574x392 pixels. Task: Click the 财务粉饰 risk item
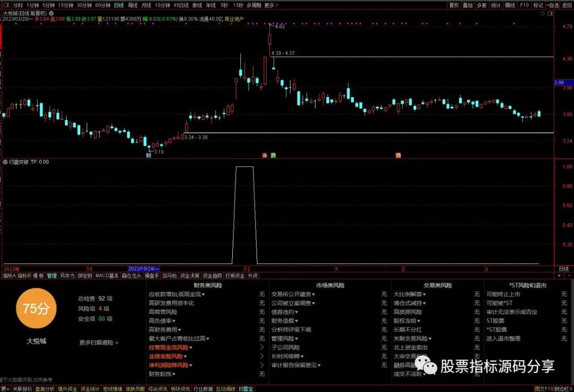point(162,374)
